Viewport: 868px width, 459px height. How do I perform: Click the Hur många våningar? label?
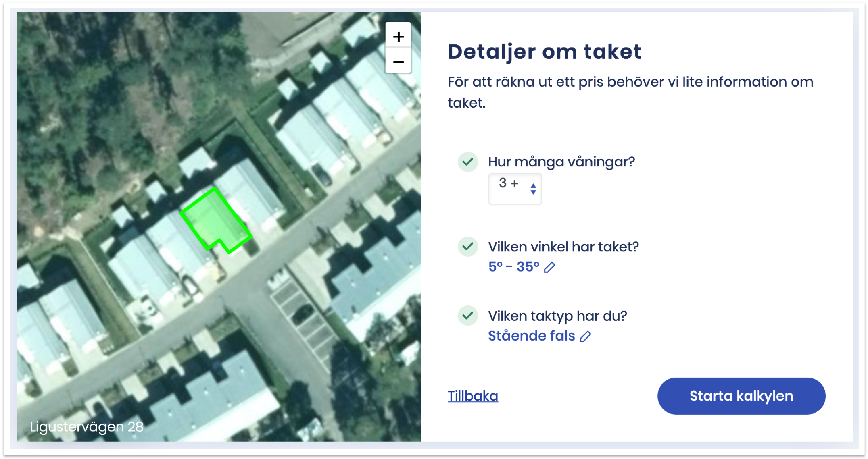point(561,162)
